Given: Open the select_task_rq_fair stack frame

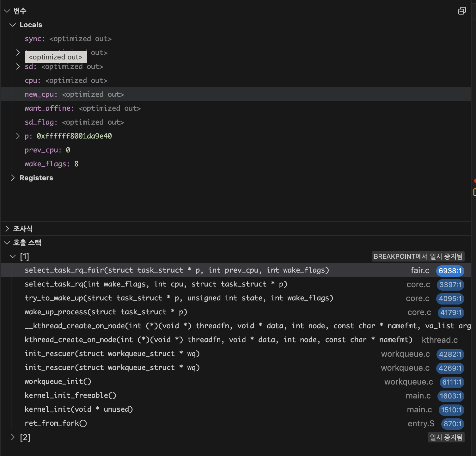Looking at the screenshot, I should point(236,270).
